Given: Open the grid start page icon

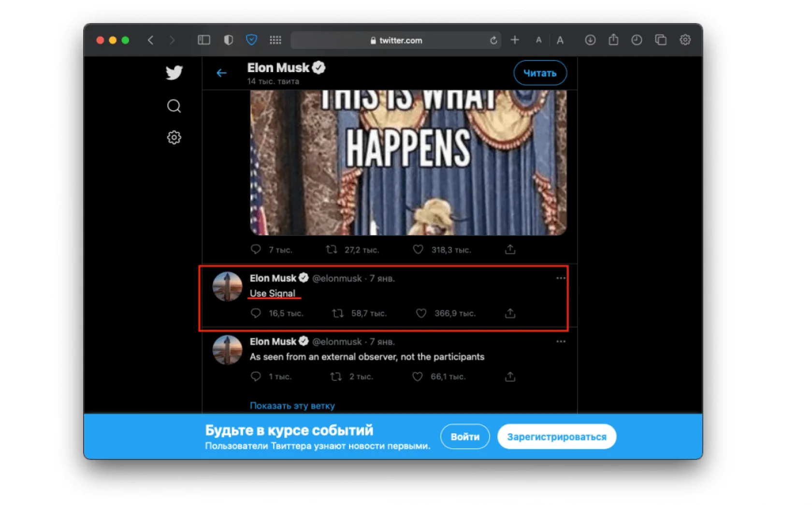Looking at the screenshot, I should [x=275, y=40].
